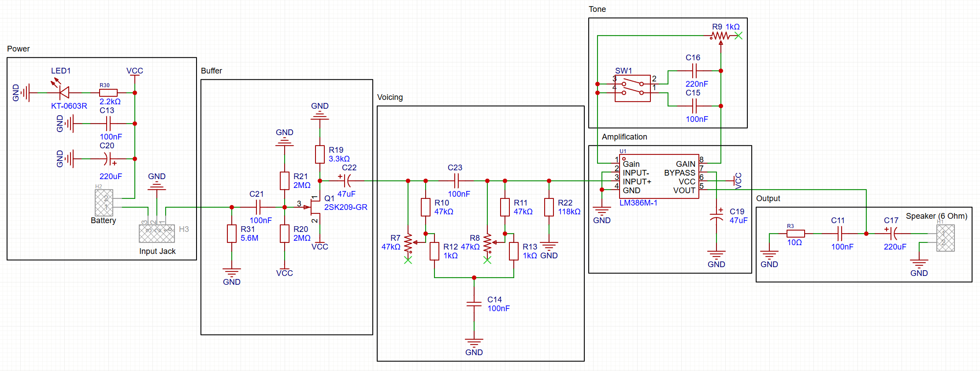Screen dimensions: 980x371
Task: Select the SW1 switch symbol
Action: click(x=633, y=88)
